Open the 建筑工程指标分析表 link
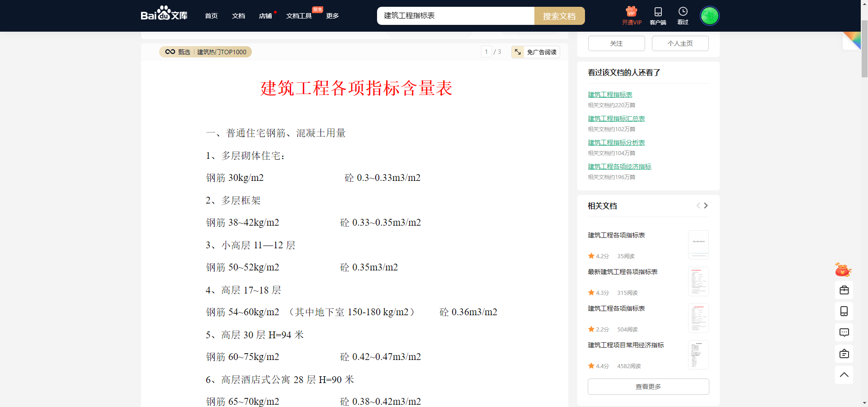The image size is (868, 407). pyautogui.click(x=616, y=142)
